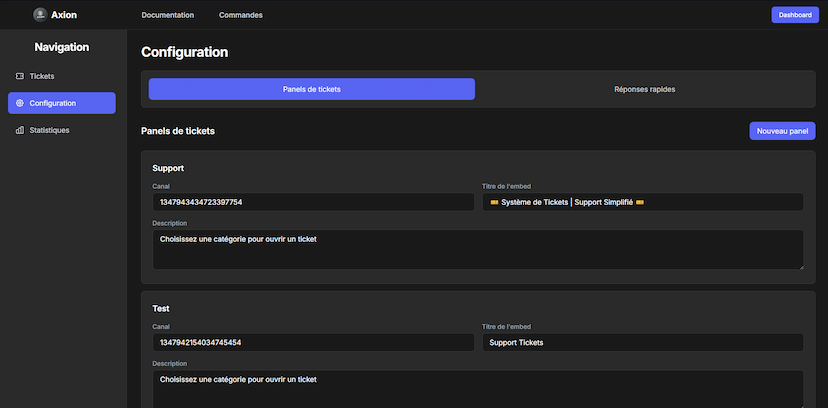
Task: Focus the Canal field of the Support panel
Action: coord(312,202)
